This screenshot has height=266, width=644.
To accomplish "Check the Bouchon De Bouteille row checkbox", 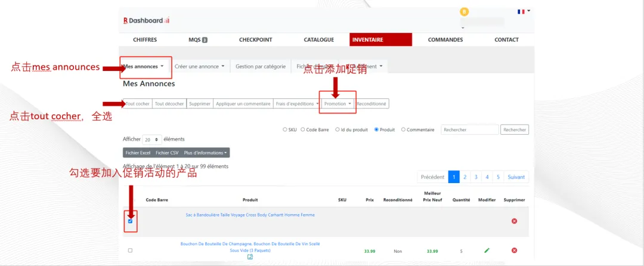I will click(x=130, y=250).
